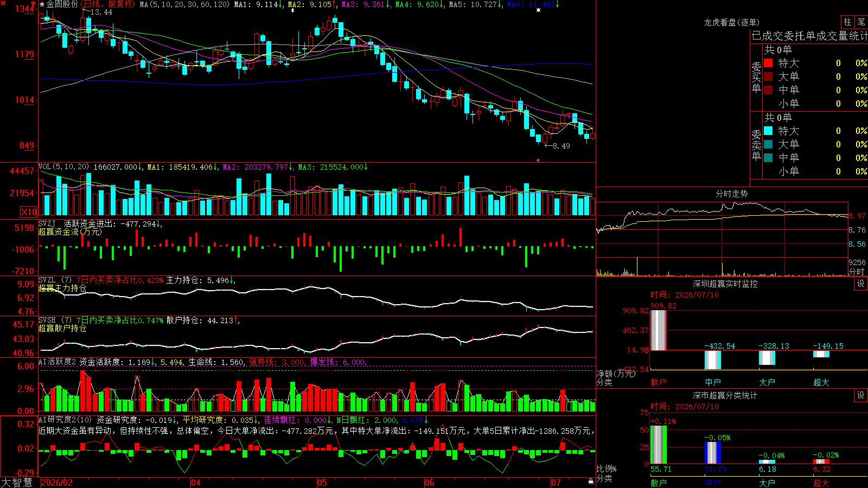The width and height of the screenshot is (868, 488).
Task: Click the 已成交委托单成交量统计 header
Action: [809, 36]
